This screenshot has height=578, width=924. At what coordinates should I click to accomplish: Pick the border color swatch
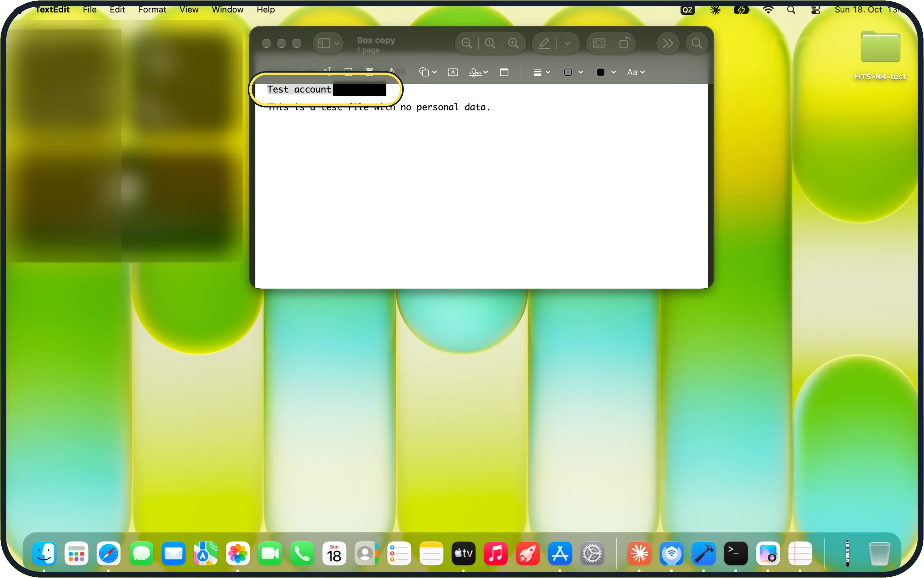tap(568, 72)
